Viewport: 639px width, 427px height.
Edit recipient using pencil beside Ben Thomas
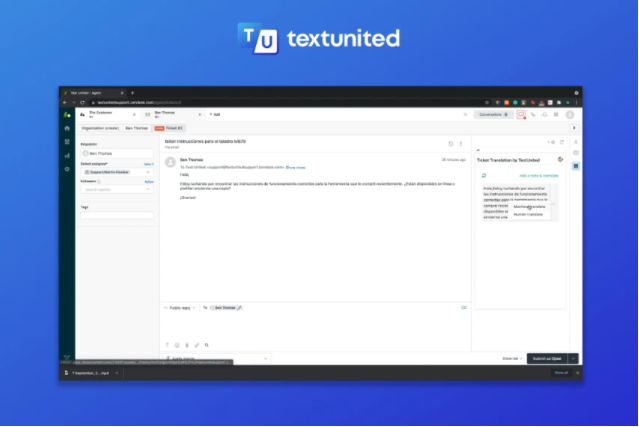240,308
